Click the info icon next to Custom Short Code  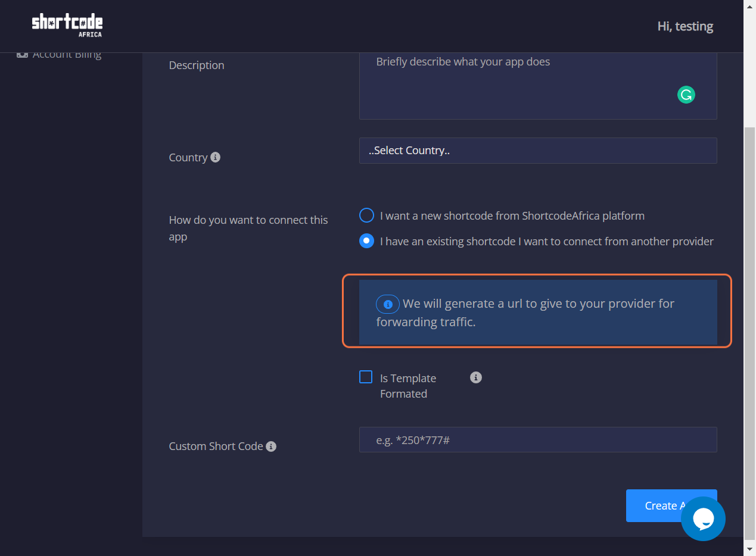pos(271,446)
